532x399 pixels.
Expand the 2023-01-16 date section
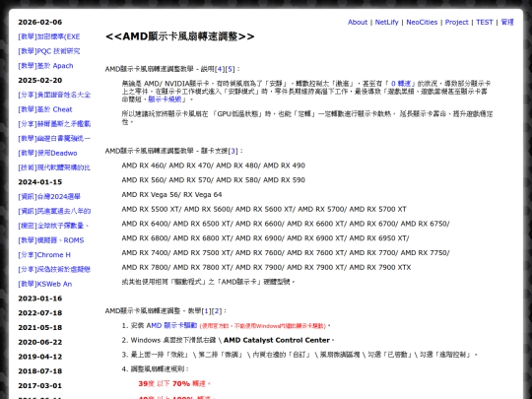(x=40, y=299)
